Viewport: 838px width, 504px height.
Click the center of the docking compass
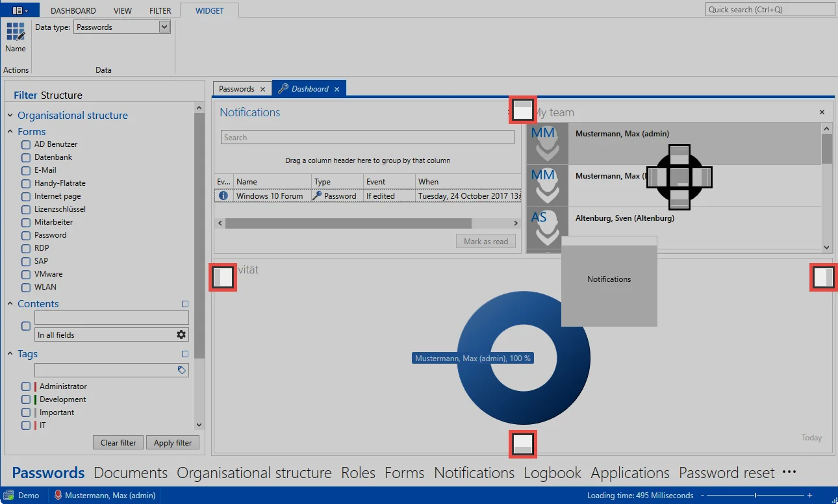coord(679,177)
